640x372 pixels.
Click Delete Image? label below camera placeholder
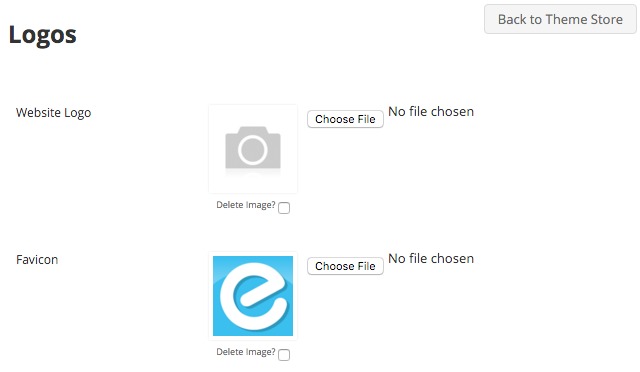tap(246, 205)
